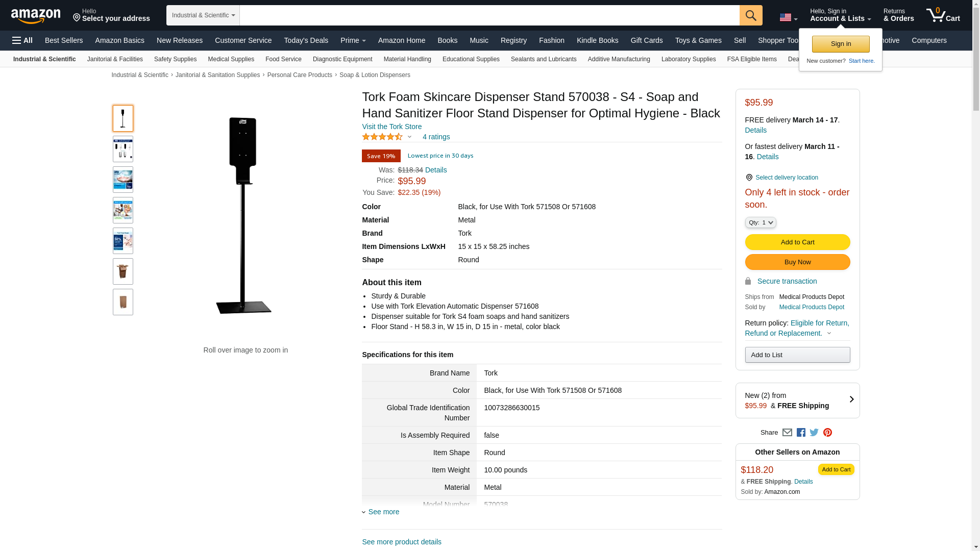Expand the star ratings breakdown popover
Viewport: 980px width, 551px height.
(x=409, y=137)
